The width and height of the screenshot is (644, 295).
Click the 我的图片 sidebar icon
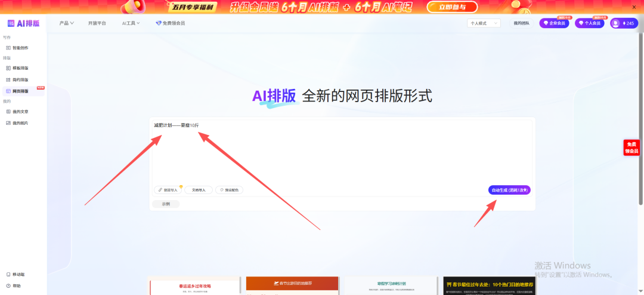click(x=8, y=123)
